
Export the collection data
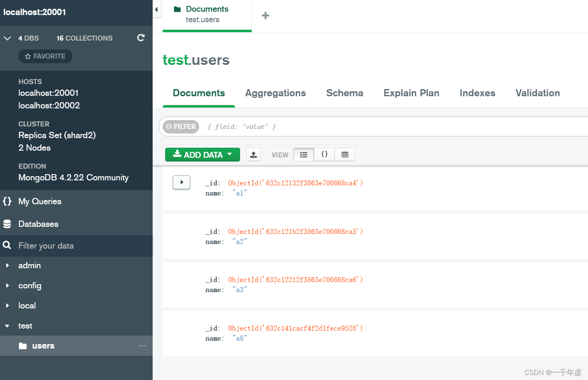[x=253, y=154]
